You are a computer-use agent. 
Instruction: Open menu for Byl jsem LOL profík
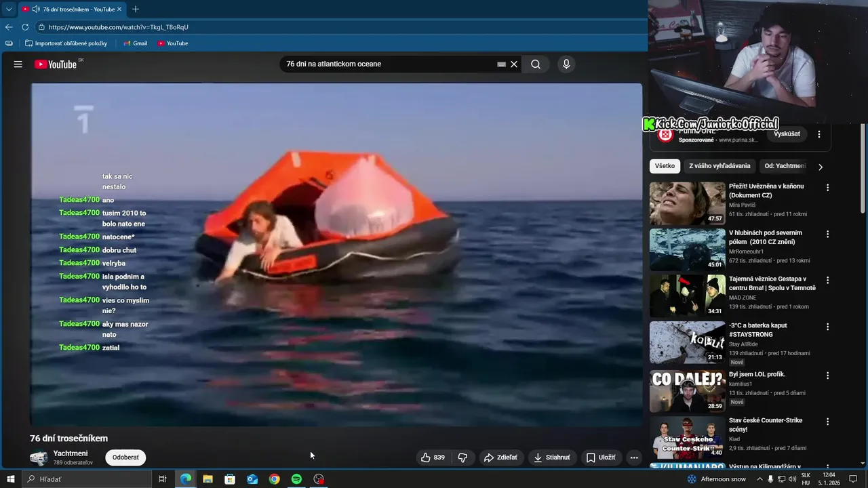click(x=827, y=375)
